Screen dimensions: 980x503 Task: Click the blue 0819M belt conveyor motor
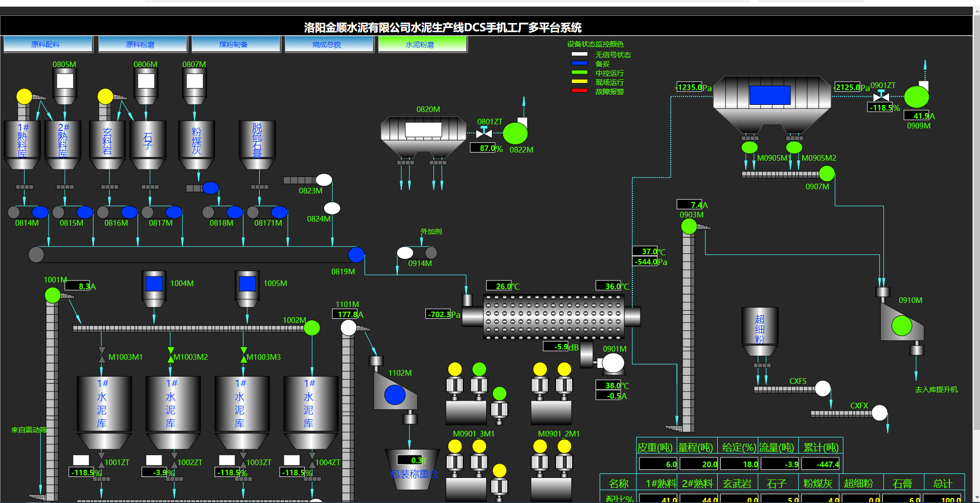pos(356,254)
